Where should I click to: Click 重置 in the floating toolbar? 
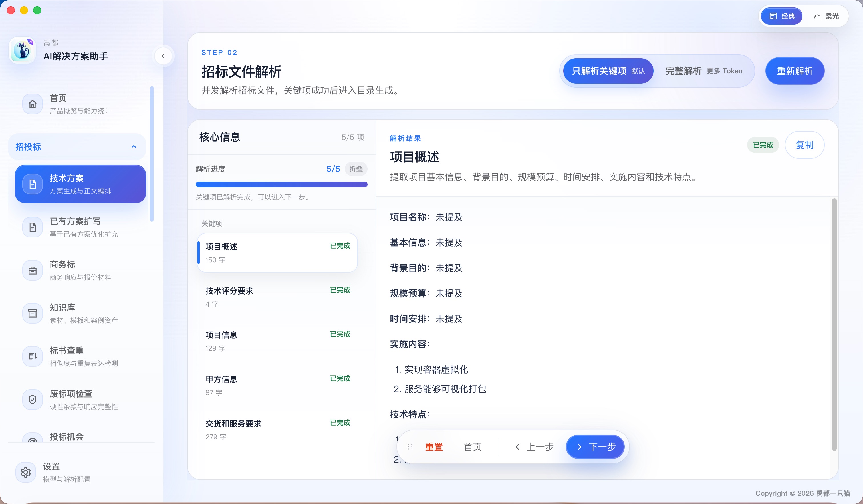tap(434, 447)
